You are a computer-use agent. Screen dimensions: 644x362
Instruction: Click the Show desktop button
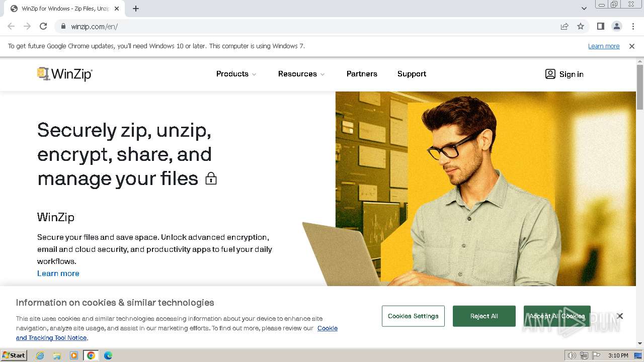[x=638, y=355]
